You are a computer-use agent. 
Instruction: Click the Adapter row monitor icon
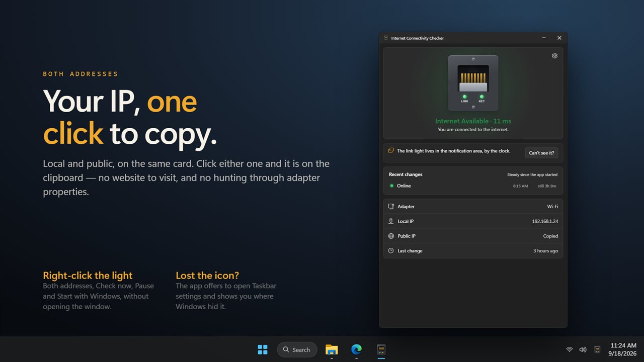pyautogui.click(x=391, y=207)
